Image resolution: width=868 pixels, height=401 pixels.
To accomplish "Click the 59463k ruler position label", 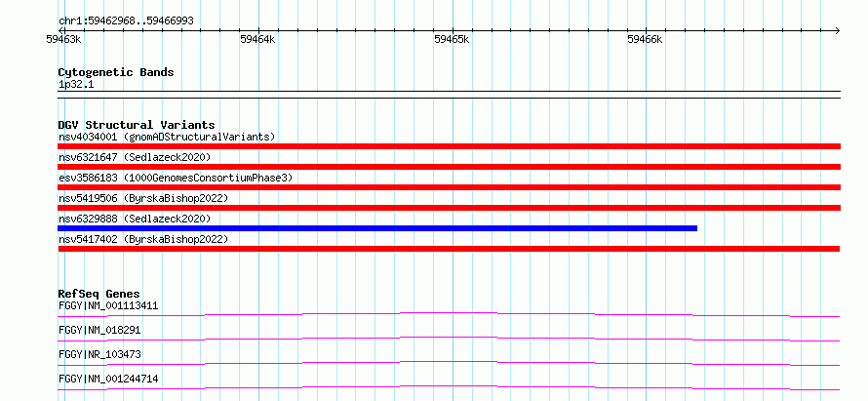I will [x=63, y=40].
